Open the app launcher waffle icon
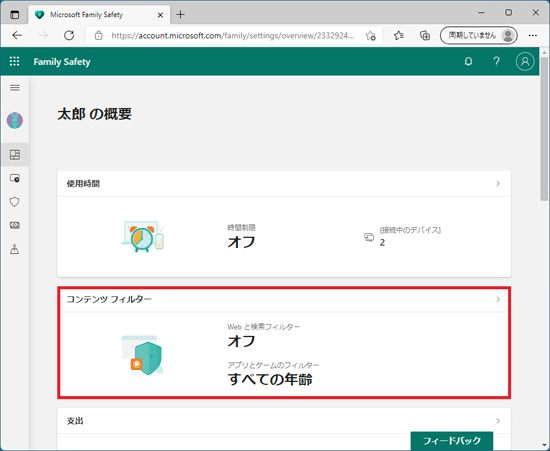This screenshot has width=550, height=451. pos(14,61)
